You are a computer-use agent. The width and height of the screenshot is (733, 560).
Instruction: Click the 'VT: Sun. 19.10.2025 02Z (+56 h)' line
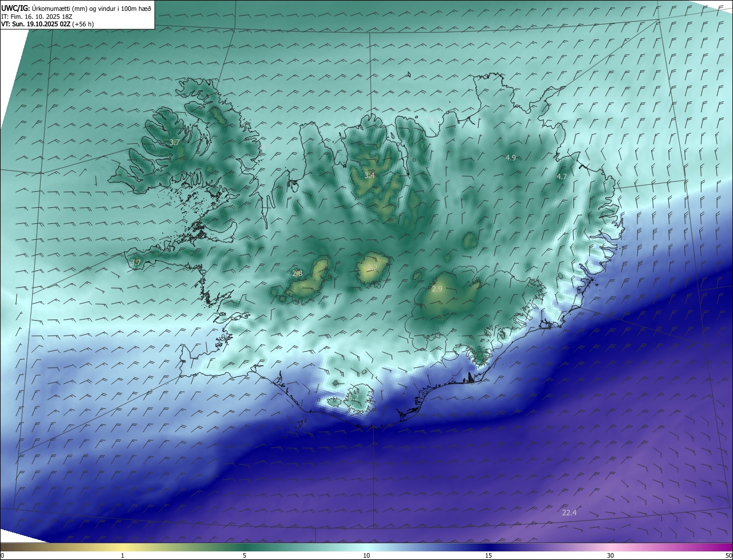point(48,24)
